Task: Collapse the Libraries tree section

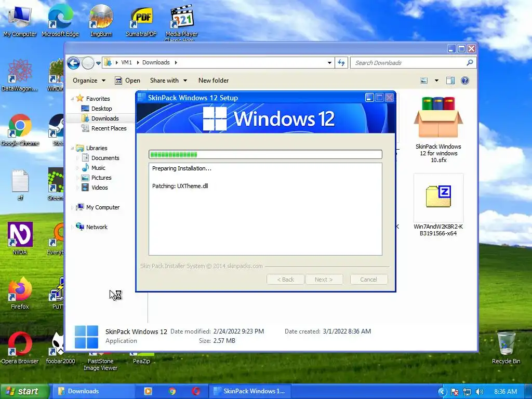Action: coord(72,148)
